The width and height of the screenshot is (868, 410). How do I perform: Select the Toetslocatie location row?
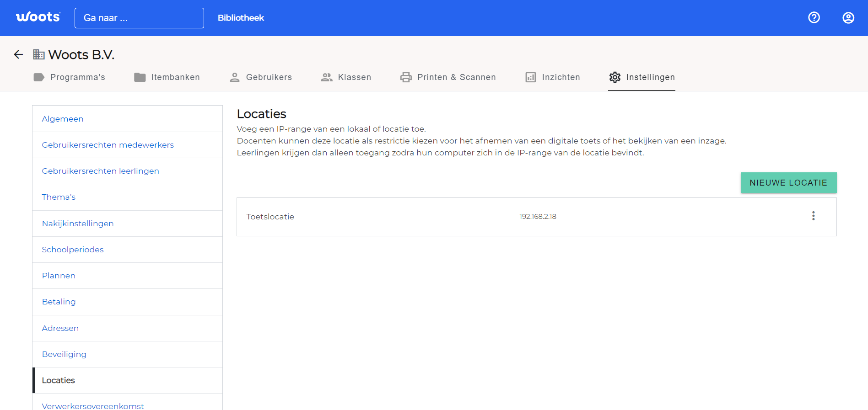(536, 217)
